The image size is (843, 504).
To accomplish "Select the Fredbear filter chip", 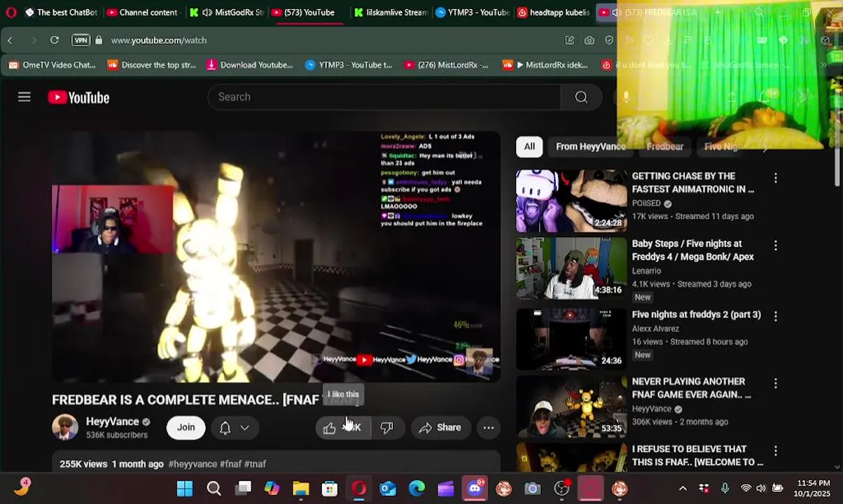I will [664, 146].
